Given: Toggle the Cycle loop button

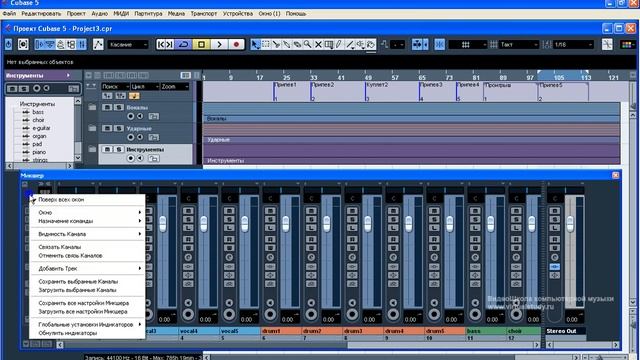Looking at the screenshot, I should 184,44.
